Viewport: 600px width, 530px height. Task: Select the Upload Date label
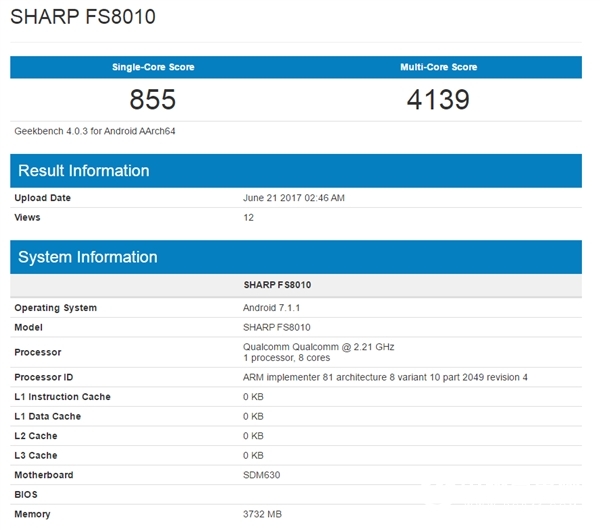coord(43,198)
